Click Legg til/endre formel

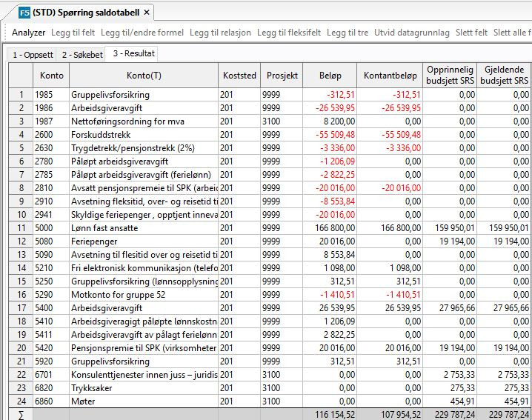[142, 33]
